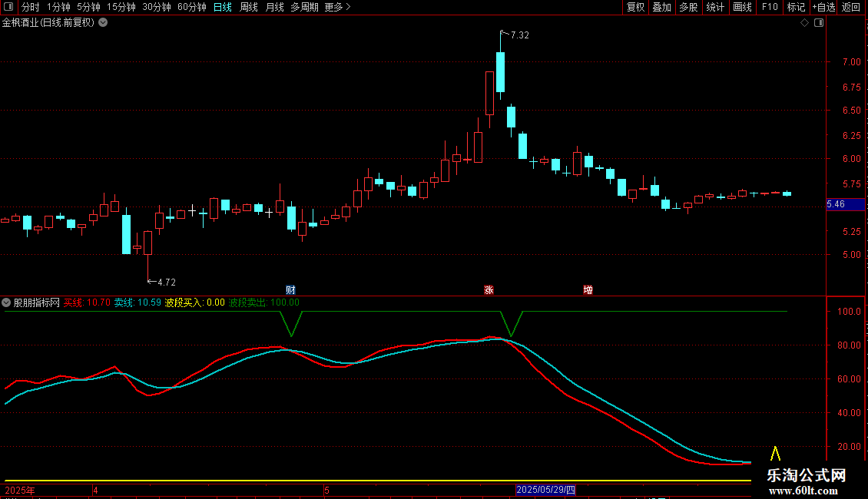868x499 pixels.
Task: Select the 30分钟 period
Action: pyautogui.click(x=157, y=7)
